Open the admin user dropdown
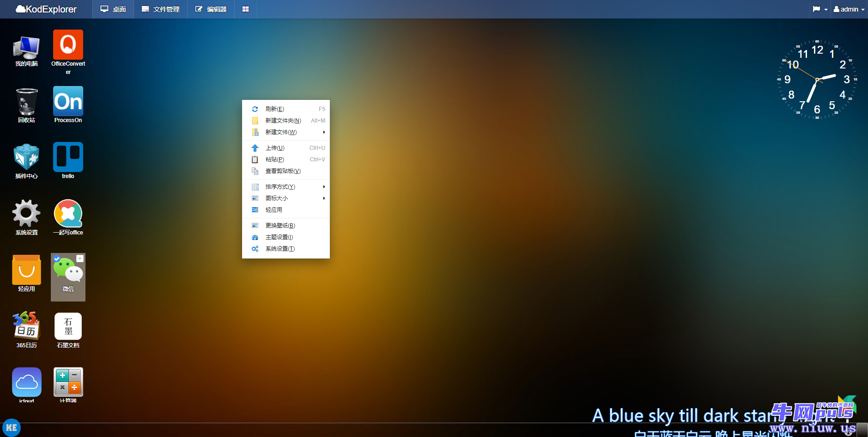 coord(849,9)
